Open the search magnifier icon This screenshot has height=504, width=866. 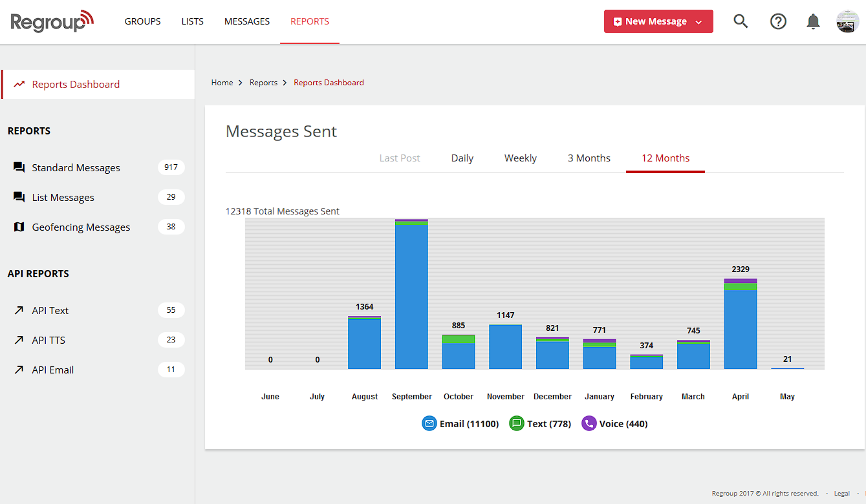tap(740, 21)
